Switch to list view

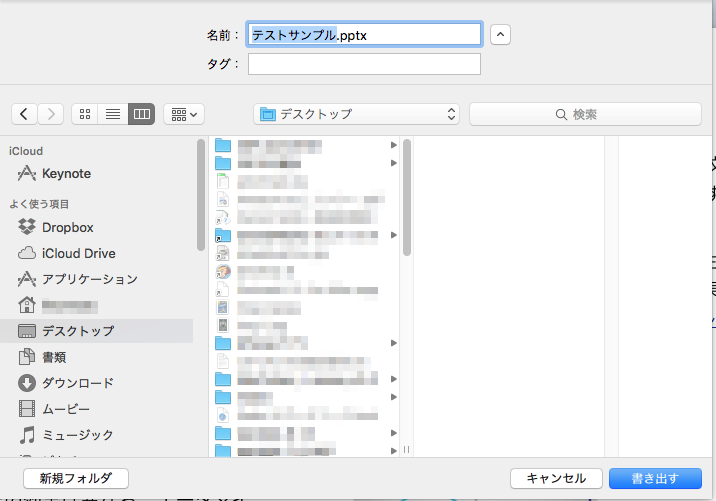coord(113,114)
